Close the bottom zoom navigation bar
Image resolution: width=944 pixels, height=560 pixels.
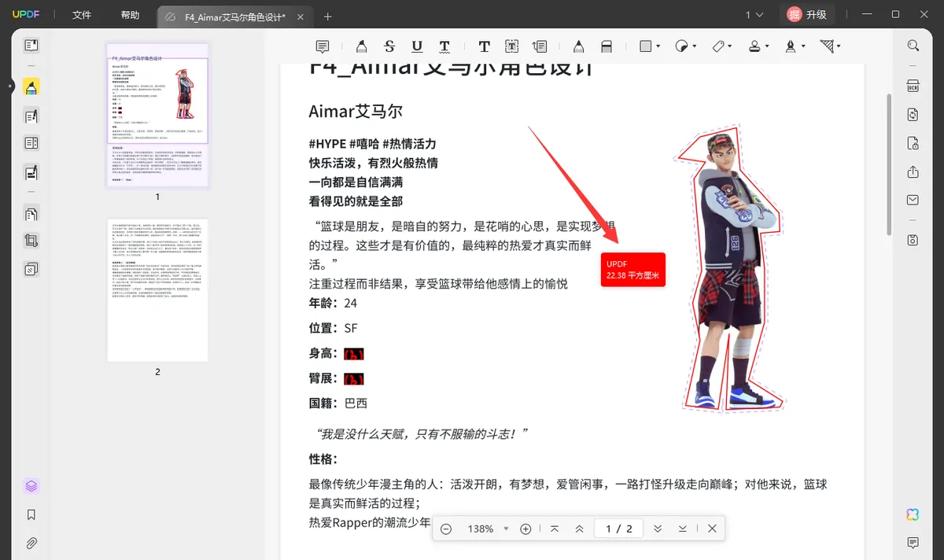coord(712,529)
